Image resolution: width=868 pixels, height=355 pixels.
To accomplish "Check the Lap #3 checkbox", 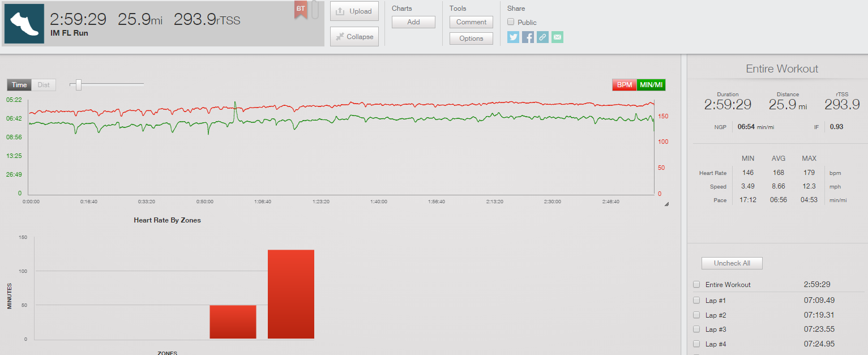I will tap(696, 329).
